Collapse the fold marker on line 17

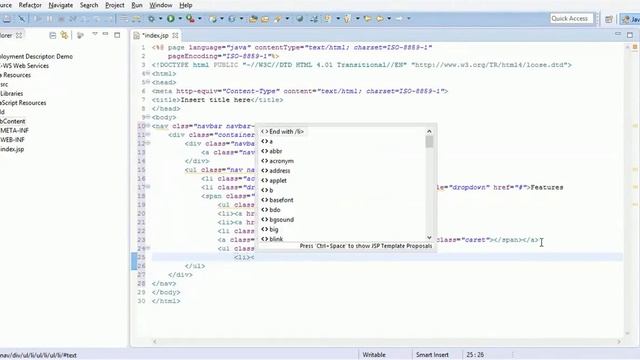pyautogui.click(x=148, y=187)
